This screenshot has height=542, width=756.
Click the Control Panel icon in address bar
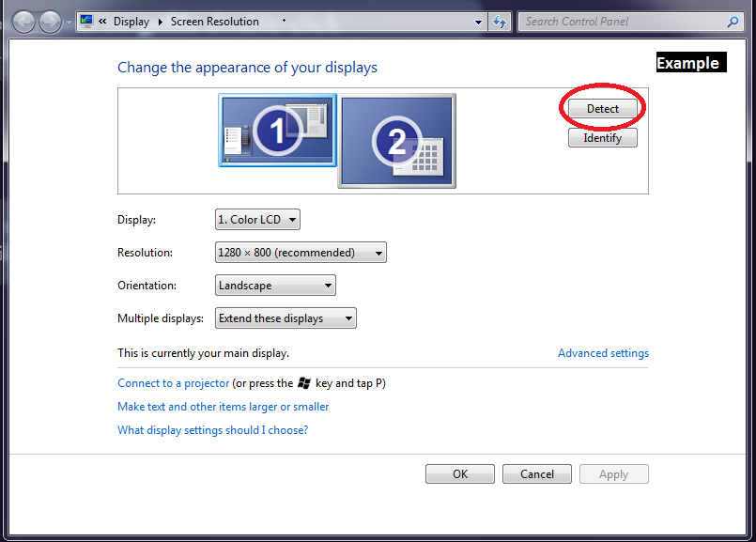tap(86, 22)
